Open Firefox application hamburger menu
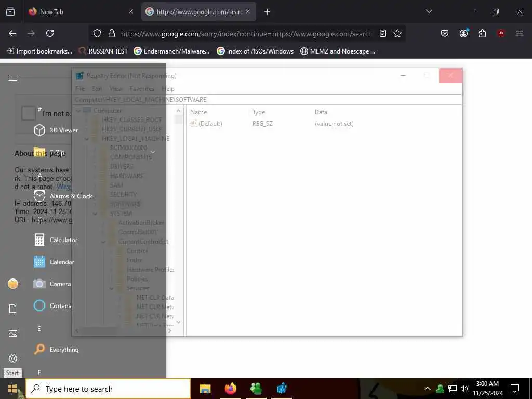Screen dimensions: 532x399 (x=519, y=33)
